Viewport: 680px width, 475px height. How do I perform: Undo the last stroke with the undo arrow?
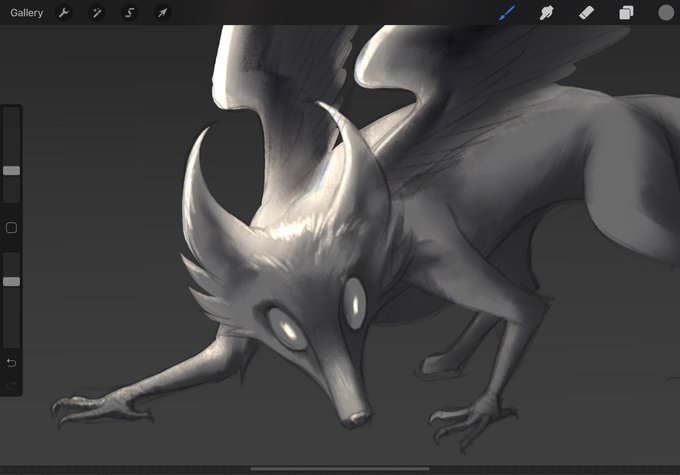coord(11,363)
